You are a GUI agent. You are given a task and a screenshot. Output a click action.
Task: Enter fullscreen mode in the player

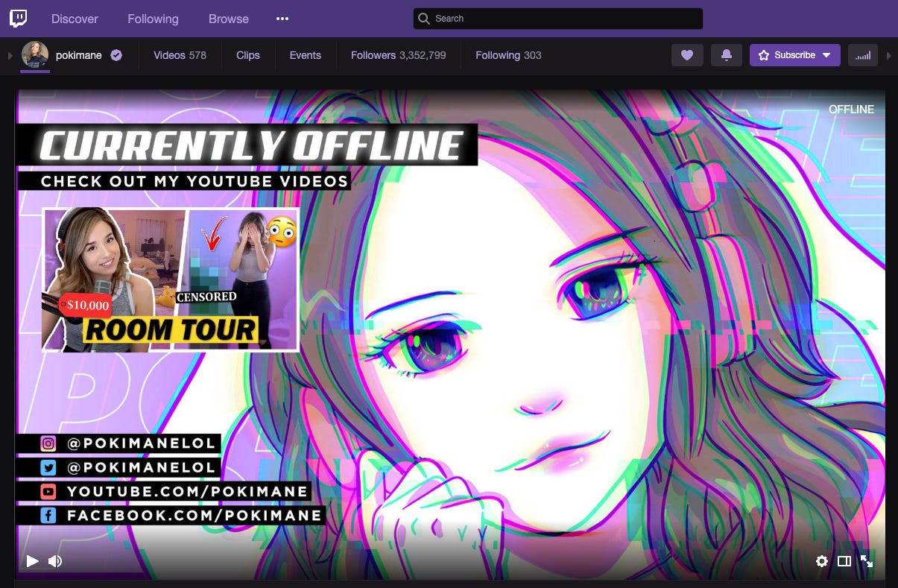point(867,561)
